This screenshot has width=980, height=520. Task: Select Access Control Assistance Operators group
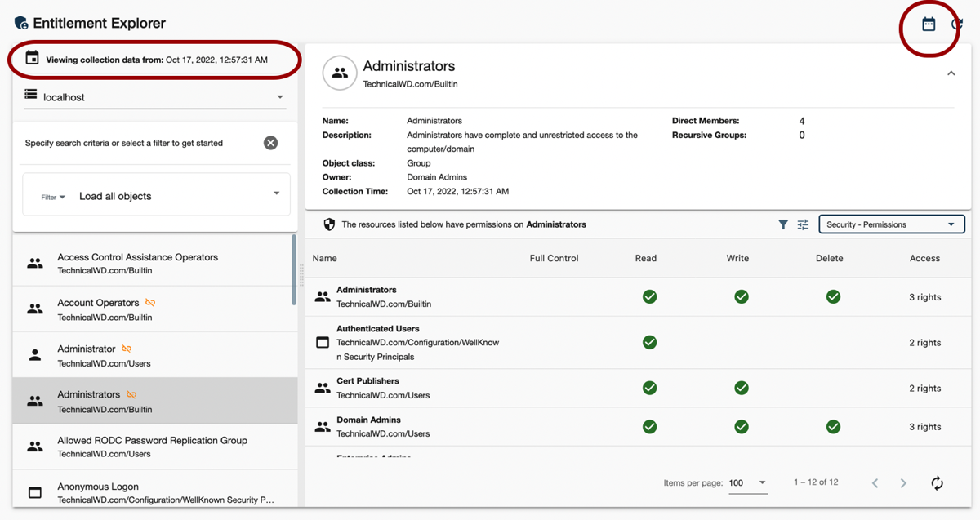[137, 263]
